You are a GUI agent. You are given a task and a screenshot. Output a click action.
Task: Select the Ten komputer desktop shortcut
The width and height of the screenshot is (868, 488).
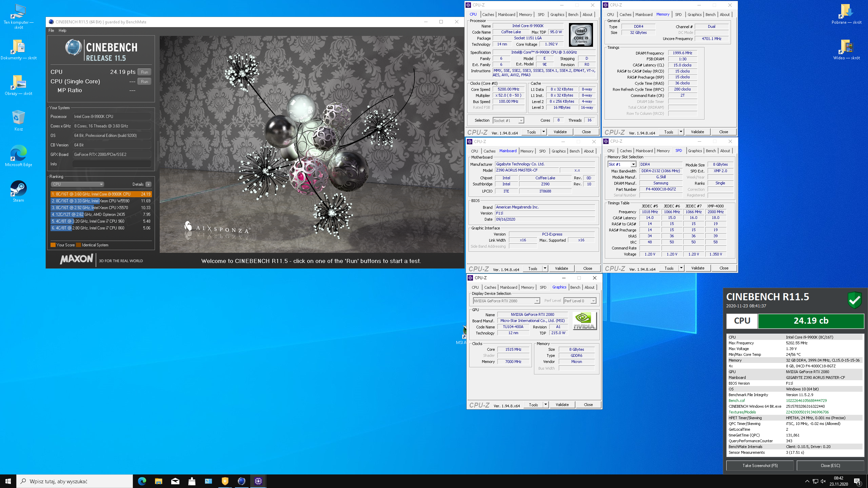click(18, 16)
